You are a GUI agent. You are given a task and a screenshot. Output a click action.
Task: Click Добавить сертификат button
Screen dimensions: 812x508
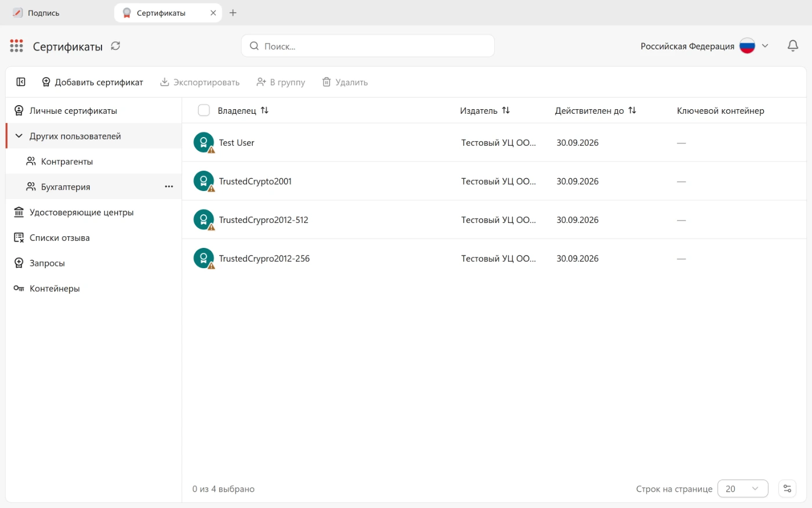pyautogui.click(x=92, y=82)
